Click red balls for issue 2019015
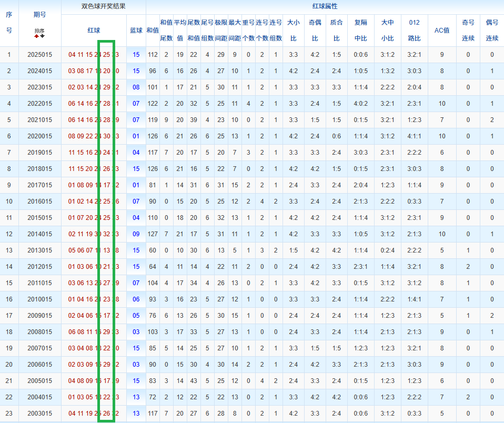This screenshot has height=423, width=504. (94, 153)
